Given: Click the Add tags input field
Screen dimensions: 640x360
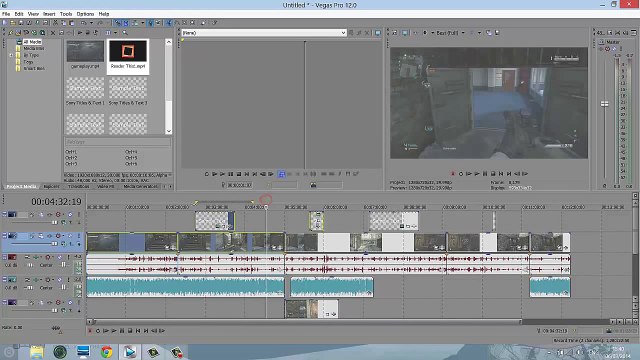Looking at the screenshot, I should point(118,142).
